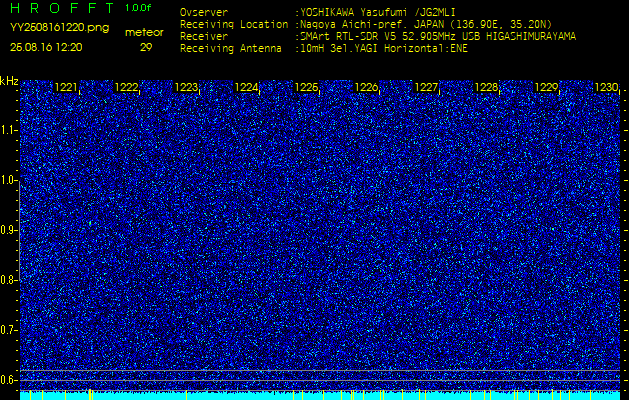Click the 1226 time marker

pyautogui.click(x=366, y=87)
